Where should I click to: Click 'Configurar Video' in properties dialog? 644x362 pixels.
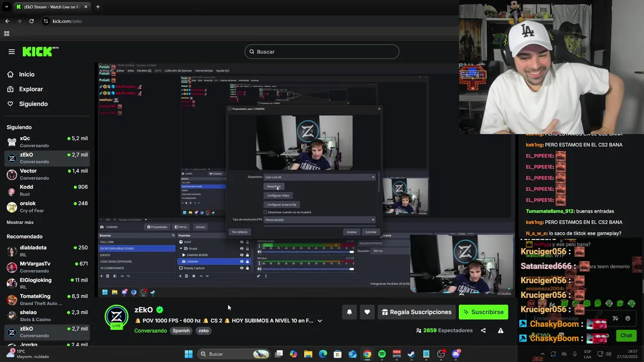tap(278, 196)
